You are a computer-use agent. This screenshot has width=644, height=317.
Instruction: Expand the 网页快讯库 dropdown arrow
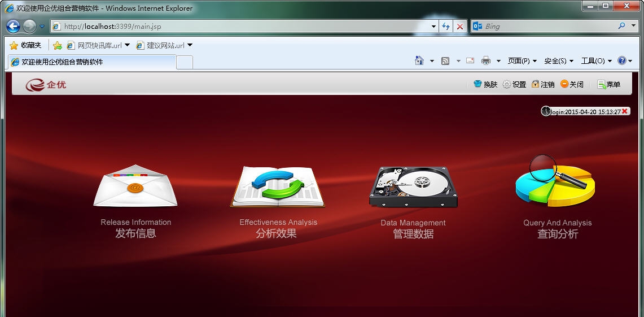127,45
